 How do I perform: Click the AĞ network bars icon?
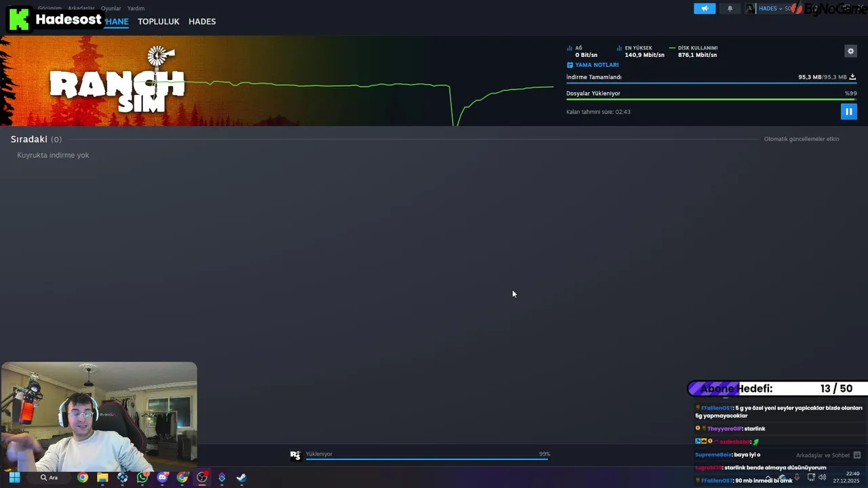(x=570, y=48)
